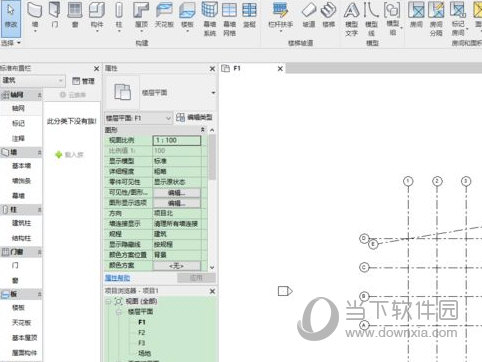Select 场地 in the project browser

point(144,353)
